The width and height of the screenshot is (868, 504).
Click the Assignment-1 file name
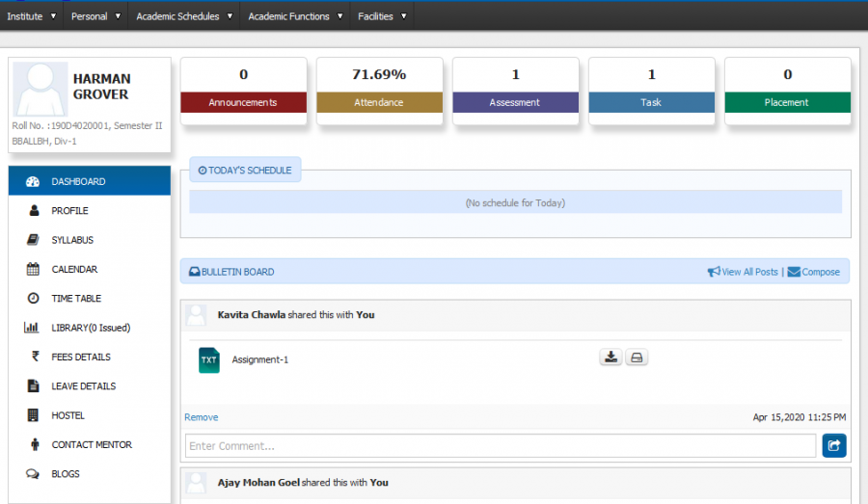tap(260, 359)
